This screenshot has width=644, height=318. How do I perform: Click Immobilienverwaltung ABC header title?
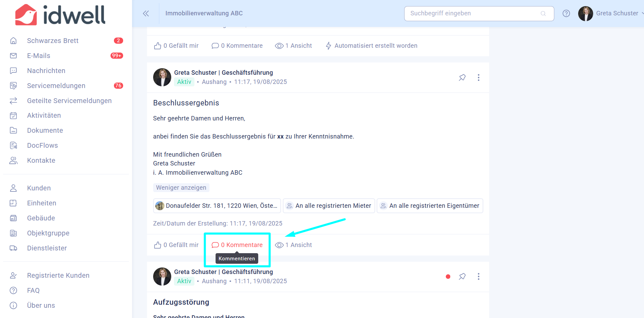tap(204, 13)
